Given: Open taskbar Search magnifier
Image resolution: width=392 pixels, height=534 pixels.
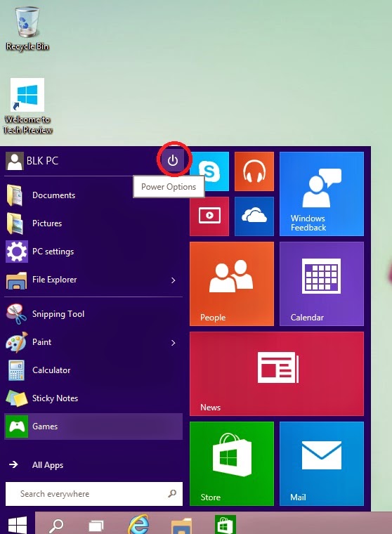Looking at the screenshot, I should (56, 526).
